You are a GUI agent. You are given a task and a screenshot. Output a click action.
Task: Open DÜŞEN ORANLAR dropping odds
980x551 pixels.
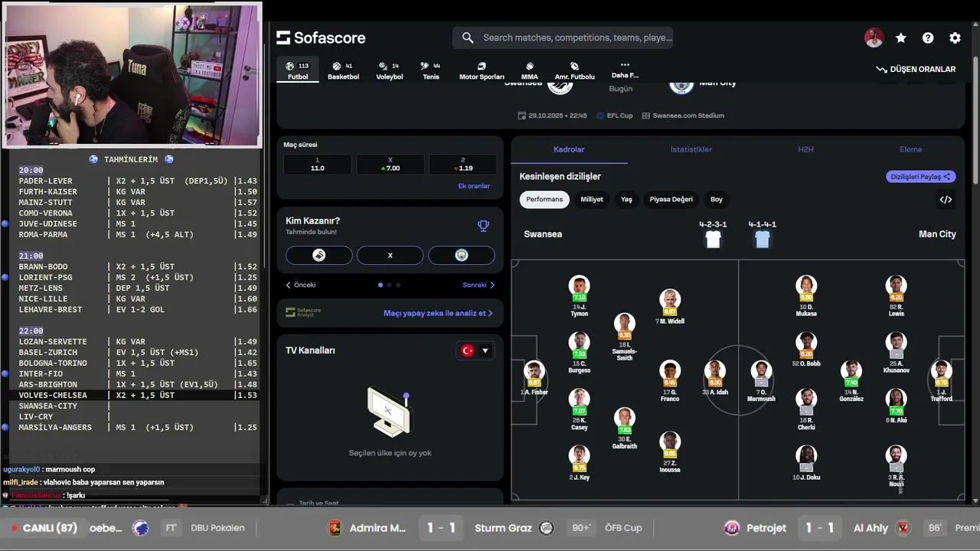(x=916, y=69)
